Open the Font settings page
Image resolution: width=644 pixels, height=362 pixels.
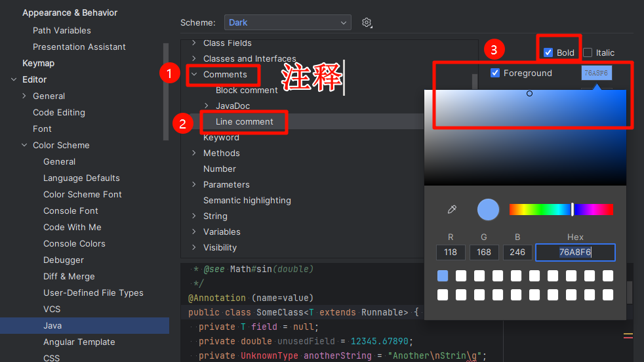pos(42,129)
